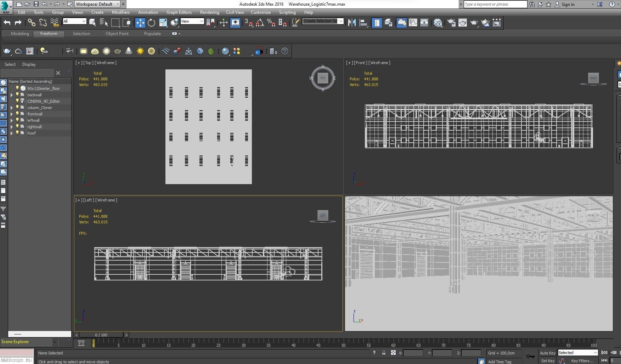Screen dimensions: 621x364
Task: Click the Sign In link
Action: [568, 5]
